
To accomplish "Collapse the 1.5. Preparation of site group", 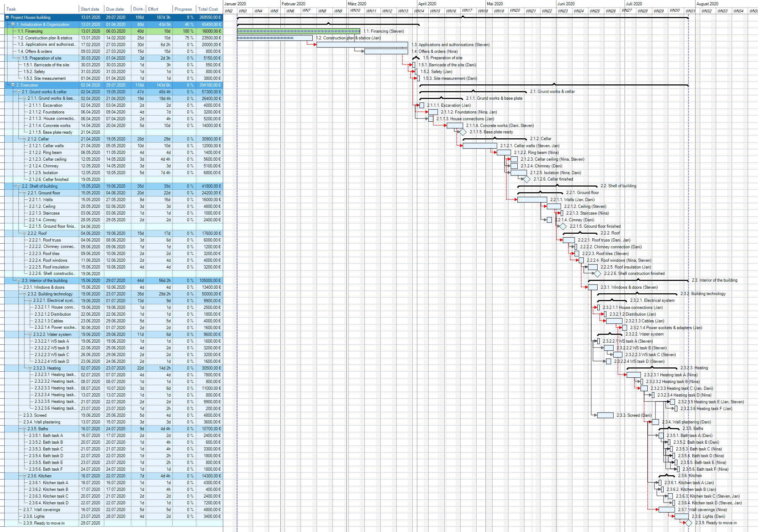I will (x=19, y=58).
